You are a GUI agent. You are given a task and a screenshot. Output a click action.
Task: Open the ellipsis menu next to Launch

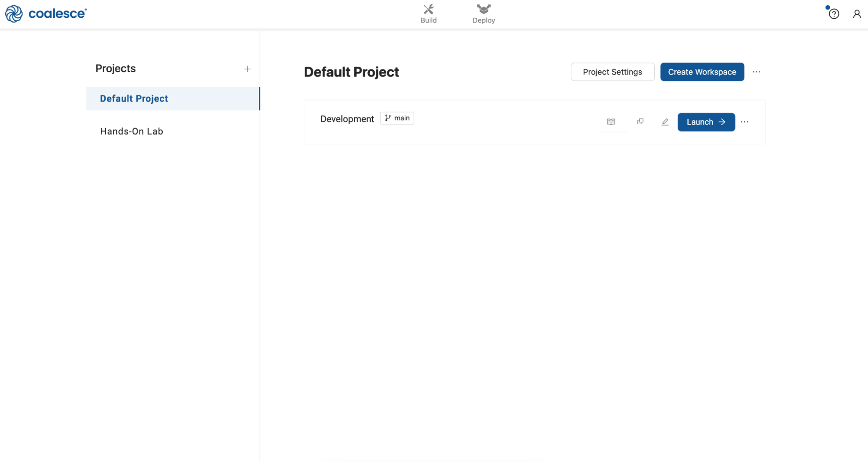click(x=745, y=122)
